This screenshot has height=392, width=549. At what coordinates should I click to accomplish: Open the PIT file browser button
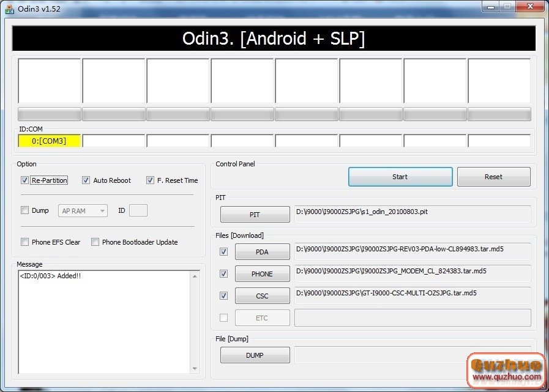click(255, 215)
